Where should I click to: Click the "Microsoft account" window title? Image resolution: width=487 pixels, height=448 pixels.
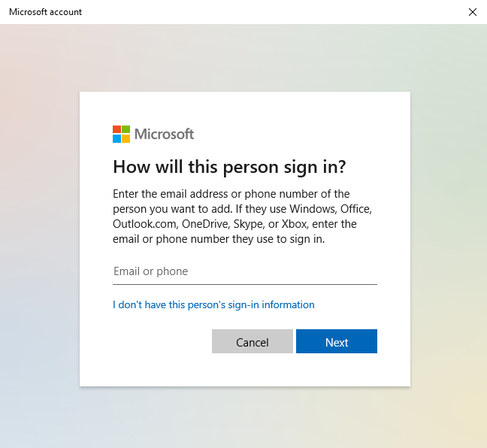[45, 12]
